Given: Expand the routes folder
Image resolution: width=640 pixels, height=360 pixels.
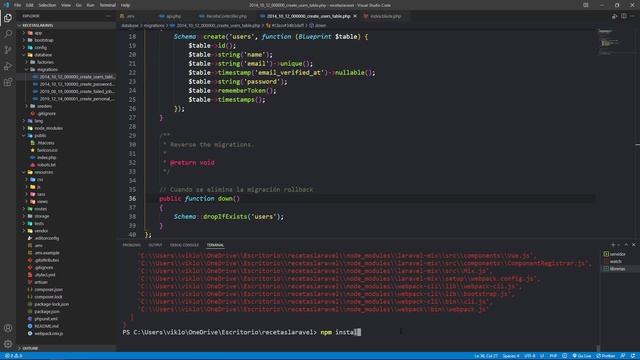Looking at the screenshot, I should pos(40,209).
